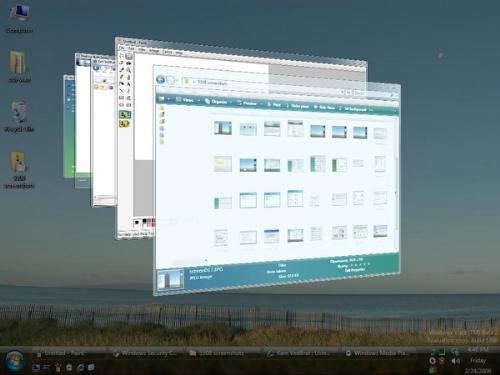Click Forward arrow in Explorer window
The height and width of the screenshot is (375, 500).
pos(171,80)
